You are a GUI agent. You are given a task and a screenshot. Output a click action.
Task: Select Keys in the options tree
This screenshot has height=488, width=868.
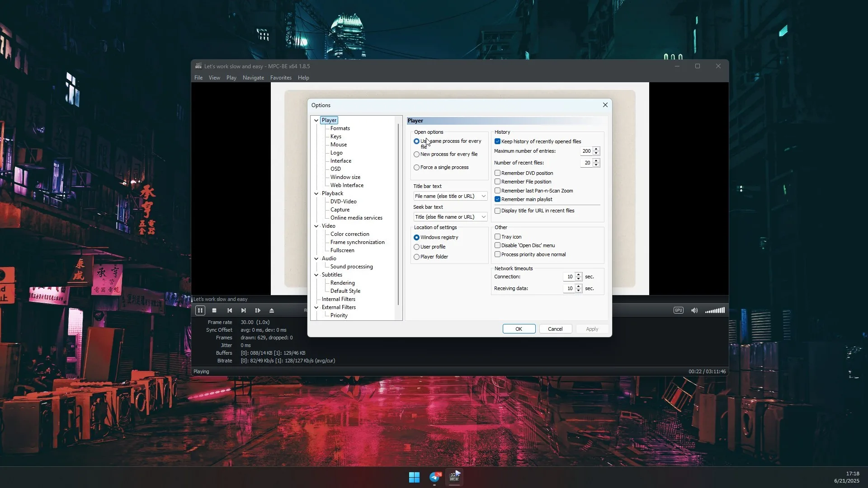coord(336,136)
